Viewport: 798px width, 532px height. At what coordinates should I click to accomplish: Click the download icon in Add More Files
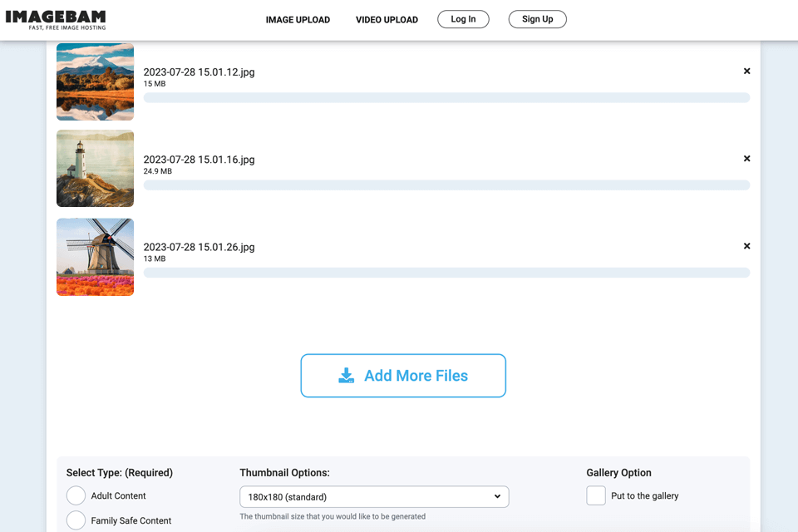(x=347, y=376)
